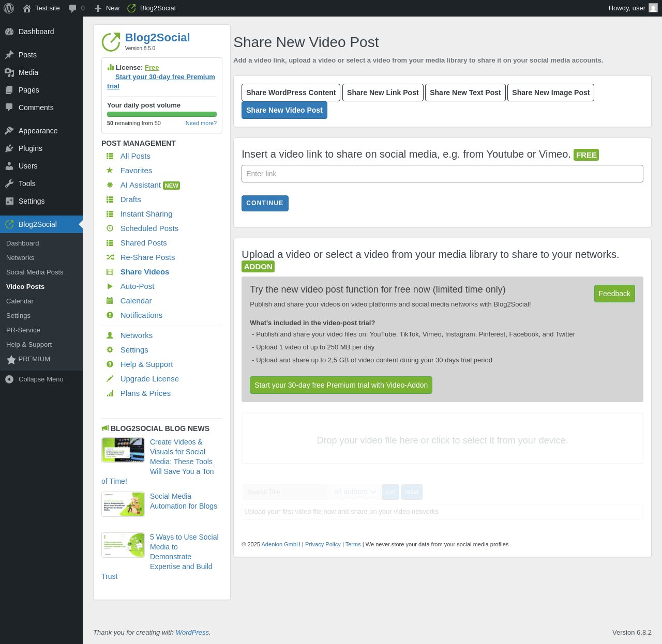Click the Media icon in sidebar

9,72
